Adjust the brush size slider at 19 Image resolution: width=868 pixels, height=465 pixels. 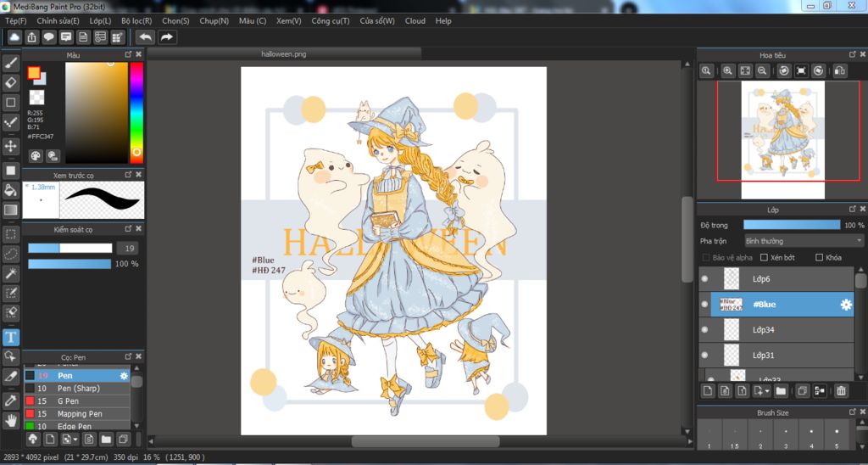70,249
